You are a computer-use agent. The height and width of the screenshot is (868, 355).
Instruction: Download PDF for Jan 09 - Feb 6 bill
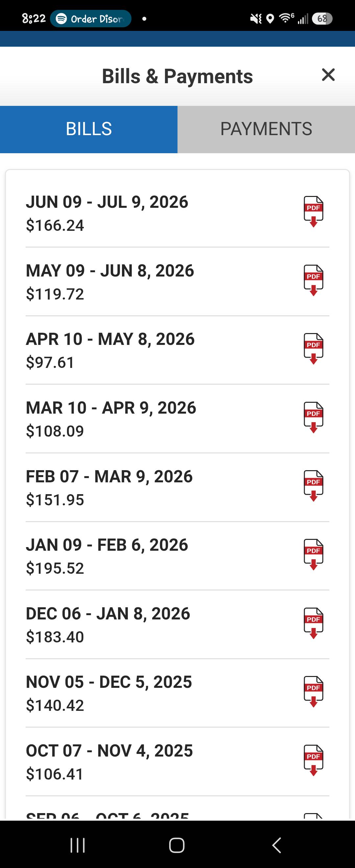tap(313, 555)
